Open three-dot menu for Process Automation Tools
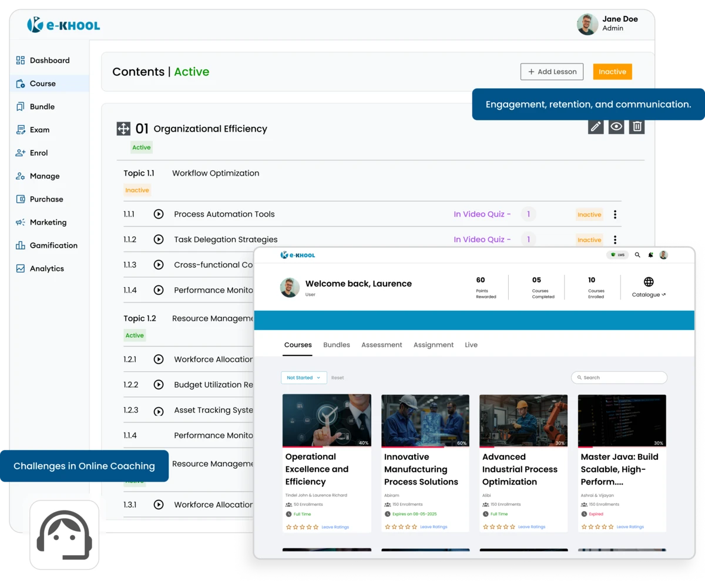705x588 pixels. point(615,214)
